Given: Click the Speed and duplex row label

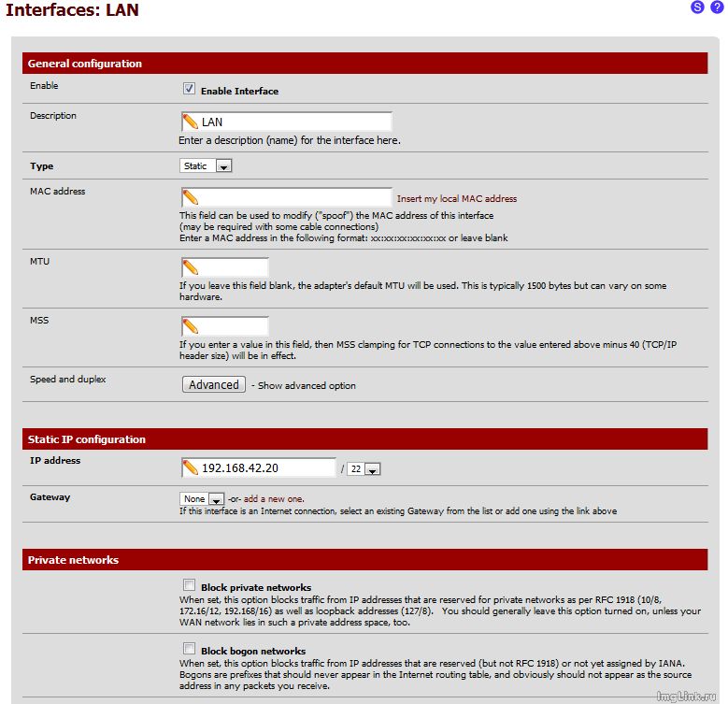Looking at the screenshot, I should [68, 380].
